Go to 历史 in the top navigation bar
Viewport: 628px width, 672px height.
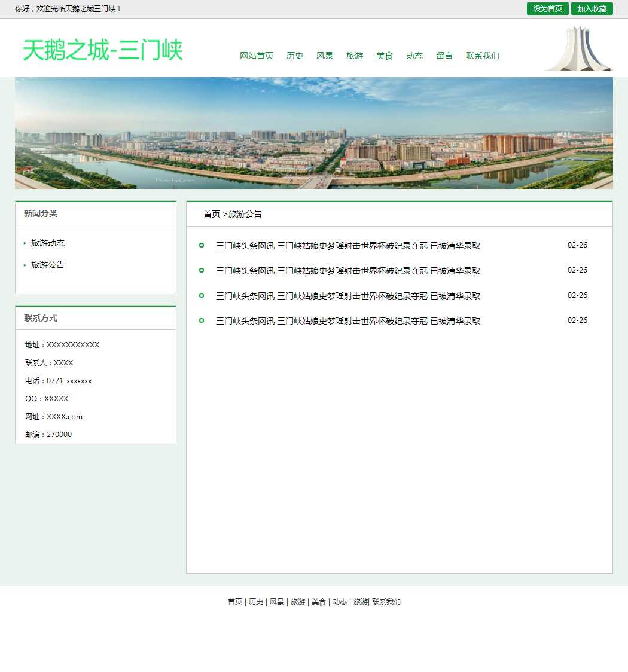click(x=294, y=56)
